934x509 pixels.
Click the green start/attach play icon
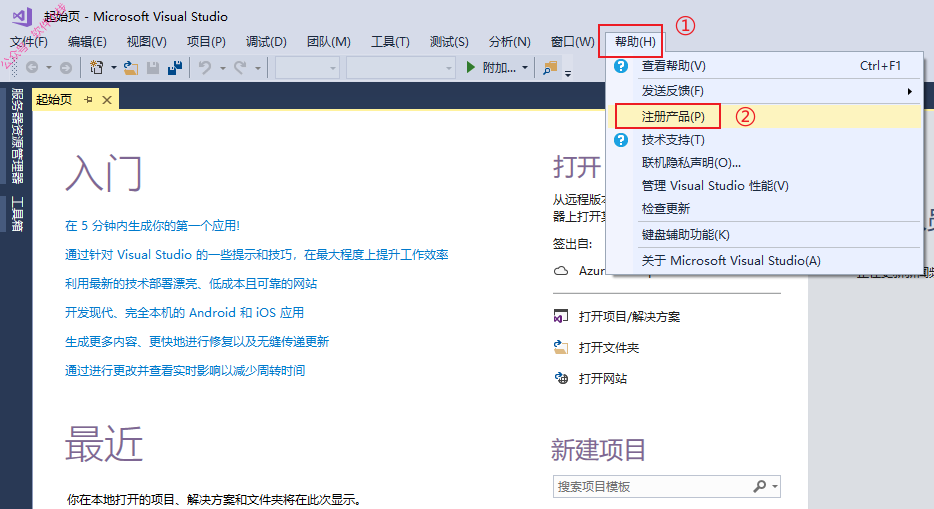point(471,67)
